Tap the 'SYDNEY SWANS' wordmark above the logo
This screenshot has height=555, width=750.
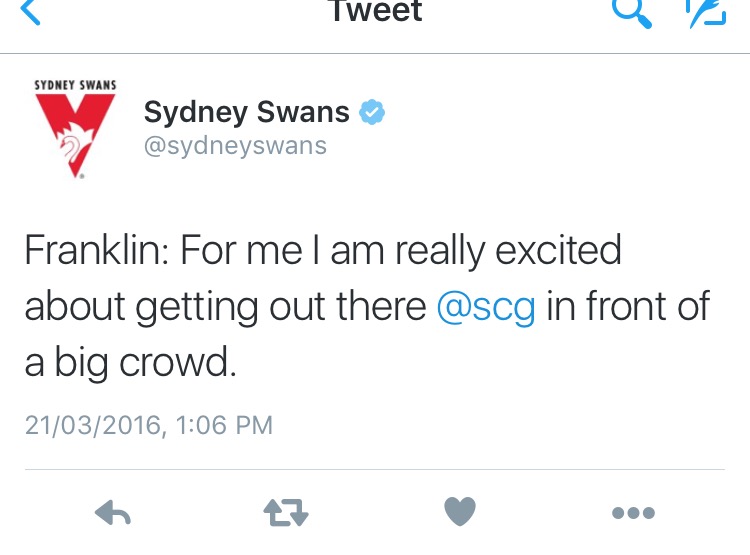pyautogui.click(x=75, y=85)
